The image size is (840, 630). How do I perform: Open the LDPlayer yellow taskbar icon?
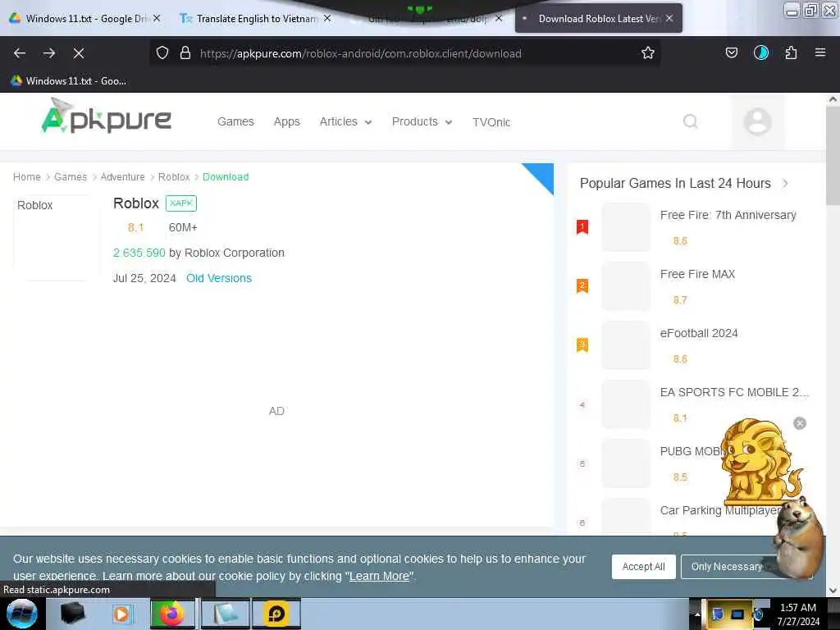click(x=276, y=614)
